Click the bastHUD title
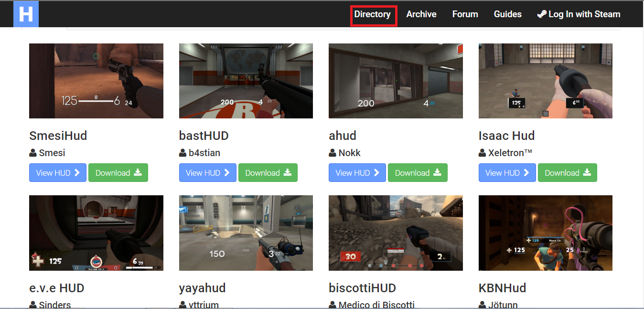This screenshot has height=318, width=644. [204, 136]
